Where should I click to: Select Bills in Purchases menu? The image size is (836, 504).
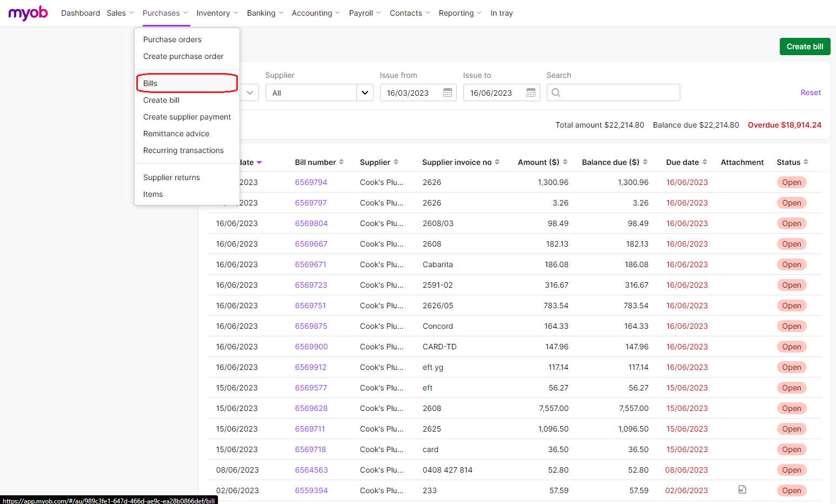(187, 83)
